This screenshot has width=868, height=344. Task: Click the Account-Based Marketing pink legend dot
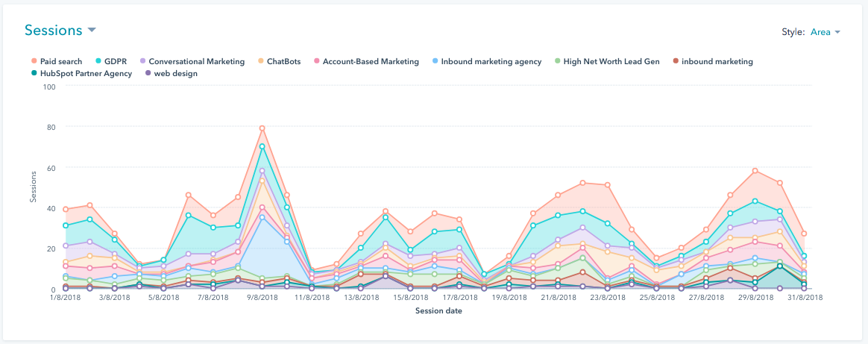click(x=315, y=61)
